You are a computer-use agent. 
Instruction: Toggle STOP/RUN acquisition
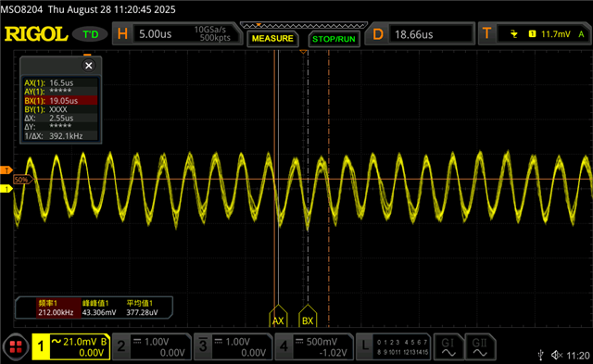(334, 39)
